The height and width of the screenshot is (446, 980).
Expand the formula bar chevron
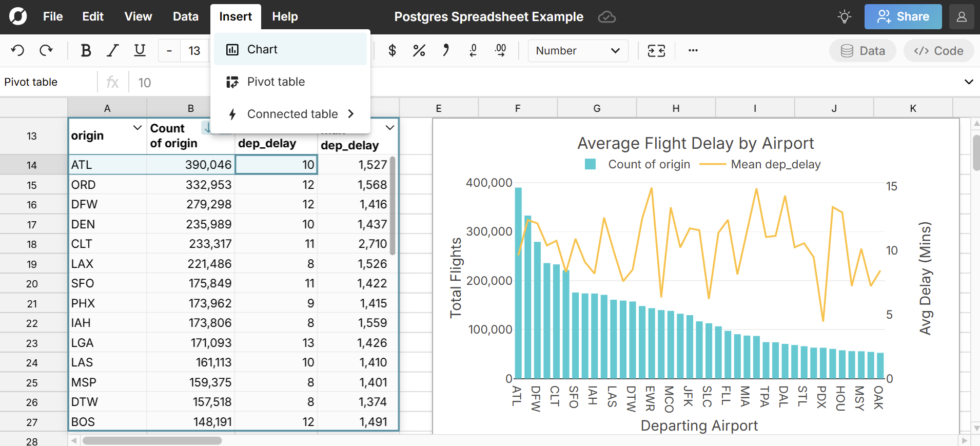click(968, 82)
